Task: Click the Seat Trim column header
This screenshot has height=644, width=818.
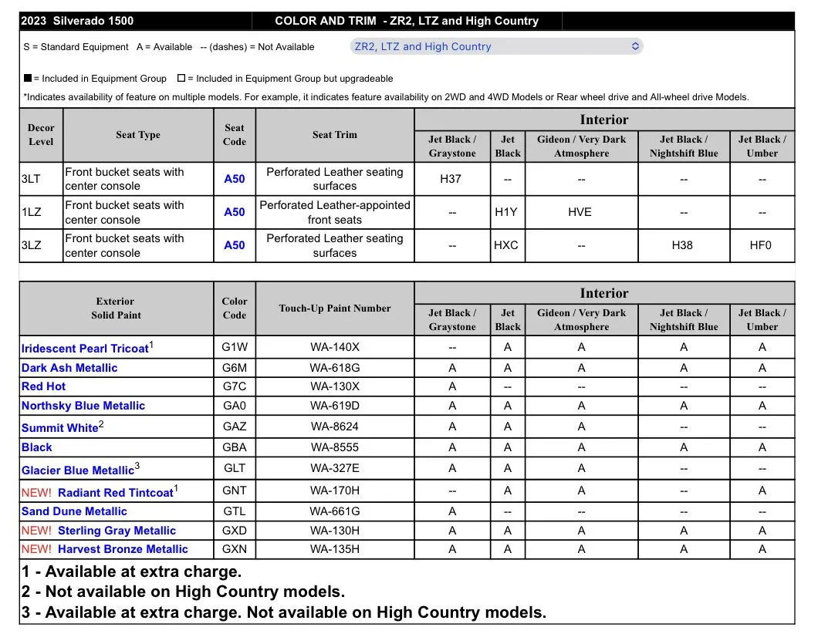Action: point(334,134)
